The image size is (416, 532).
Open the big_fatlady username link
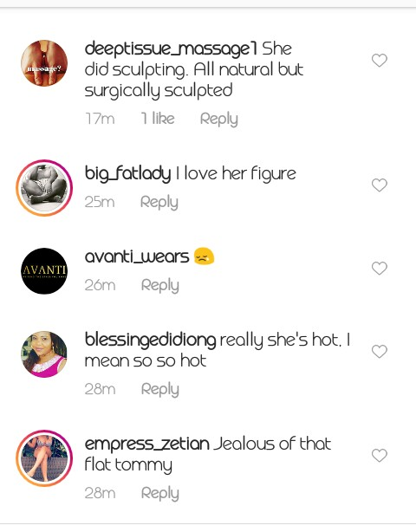(127, 173)
